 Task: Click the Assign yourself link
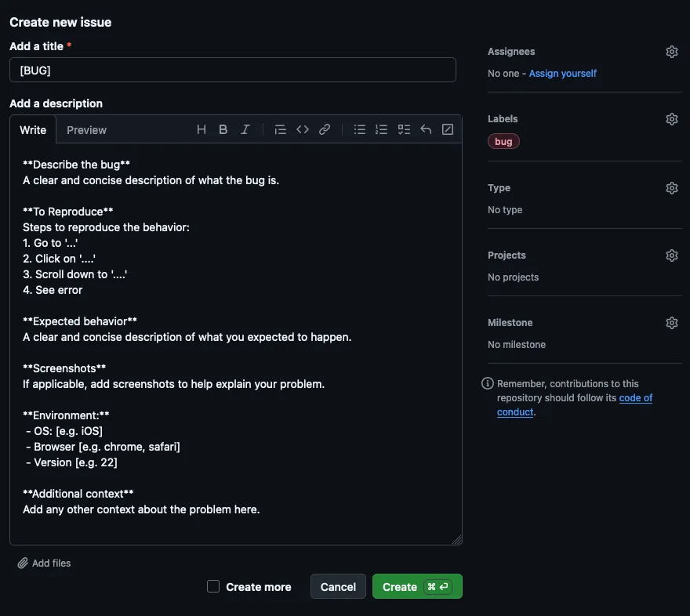(563, 74)
